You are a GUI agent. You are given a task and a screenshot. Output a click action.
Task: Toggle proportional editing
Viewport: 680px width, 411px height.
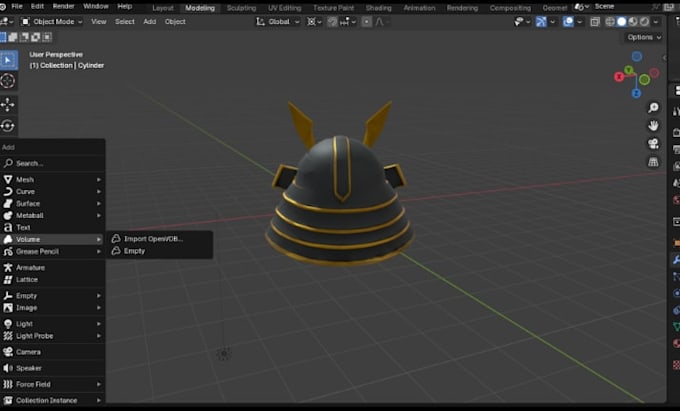pos(366,22)
